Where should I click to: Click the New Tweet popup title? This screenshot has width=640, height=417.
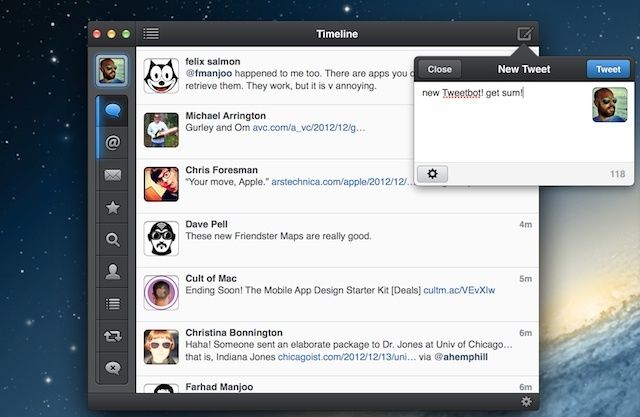coord(524,69)
